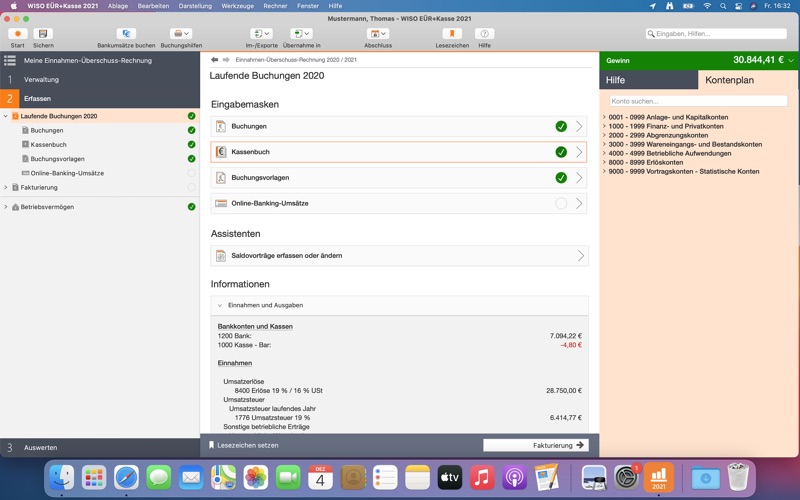Switch to the Kontenplan tab
The width and height of the screenshot is (800, 500).
tap(747, 80)
